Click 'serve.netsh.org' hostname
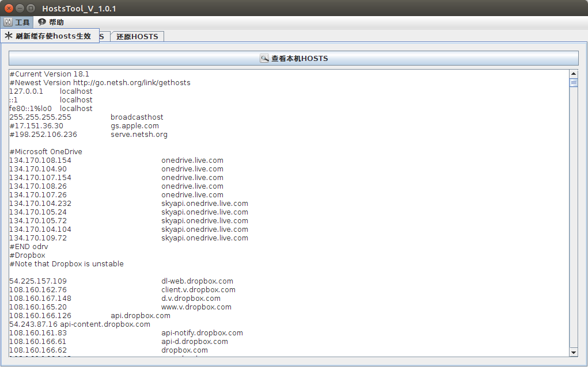Screen dimensions: 588x367 [x=139, y=135]
